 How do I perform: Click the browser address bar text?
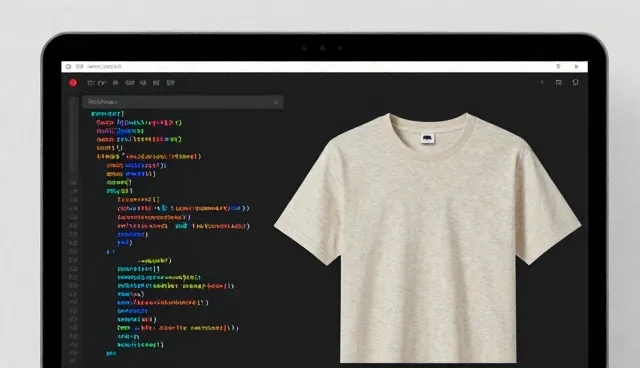104,67
